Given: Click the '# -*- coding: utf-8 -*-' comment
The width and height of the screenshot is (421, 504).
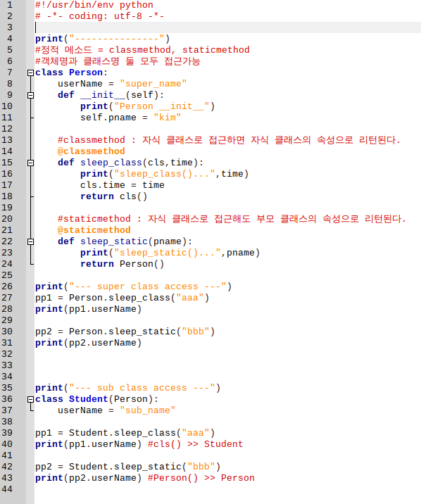Looking at the screenshot, I should pos(100,16).
